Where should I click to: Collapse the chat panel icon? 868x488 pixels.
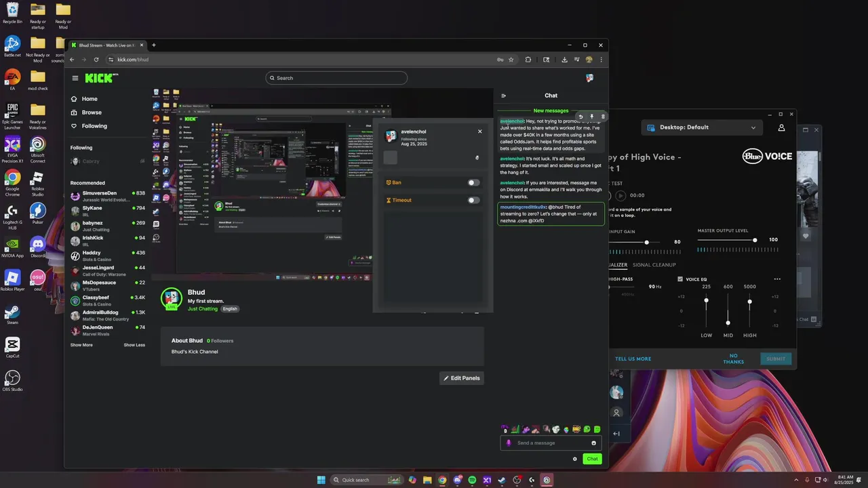click(503, 96)
